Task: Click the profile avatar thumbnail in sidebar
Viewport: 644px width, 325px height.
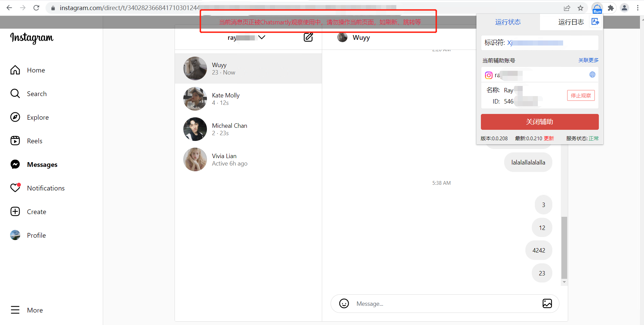Action: 15,235
